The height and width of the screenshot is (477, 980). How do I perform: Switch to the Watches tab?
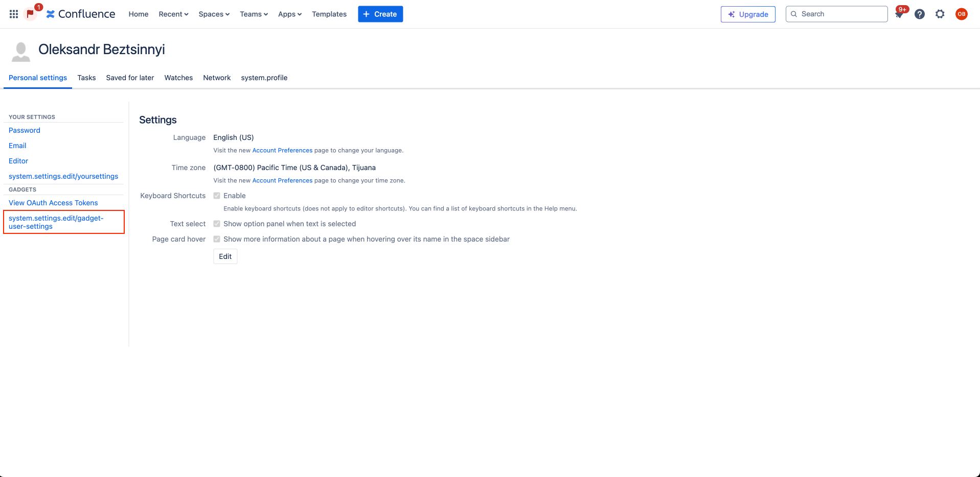[178, 78]
